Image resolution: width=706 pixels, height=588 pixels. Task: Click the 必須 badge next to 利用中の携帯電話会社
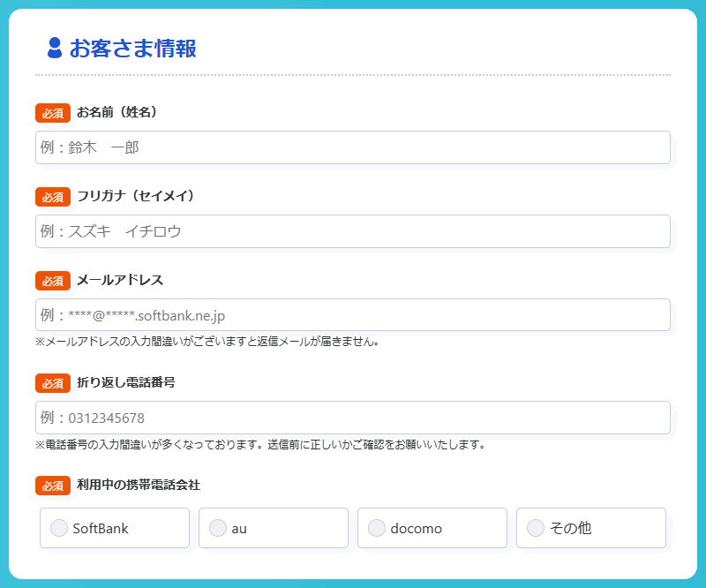pyautogui.click(x=53, y=486)
